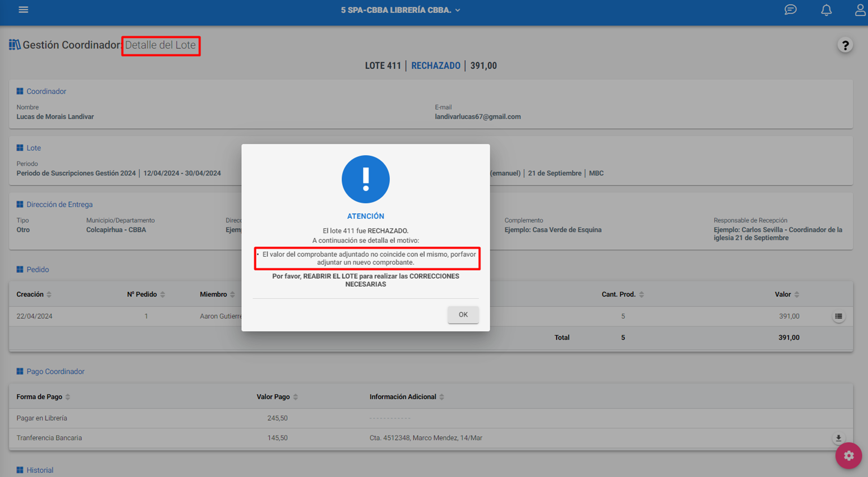This screenshot has height=477, width=868.
Task: Open the notifications bell
Action: click(826, 10)
